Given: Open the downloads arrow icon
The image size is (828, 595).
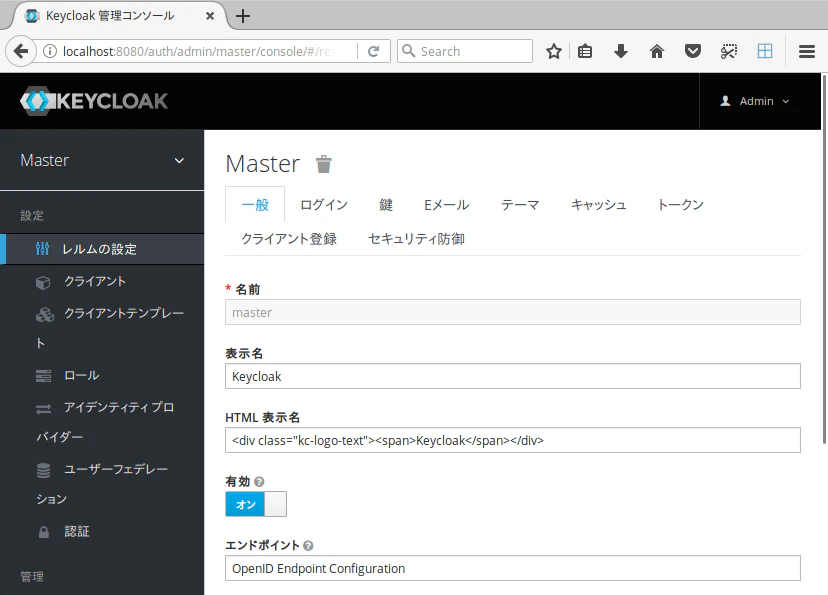Looking at the screenshot, I should click(621, 51).
